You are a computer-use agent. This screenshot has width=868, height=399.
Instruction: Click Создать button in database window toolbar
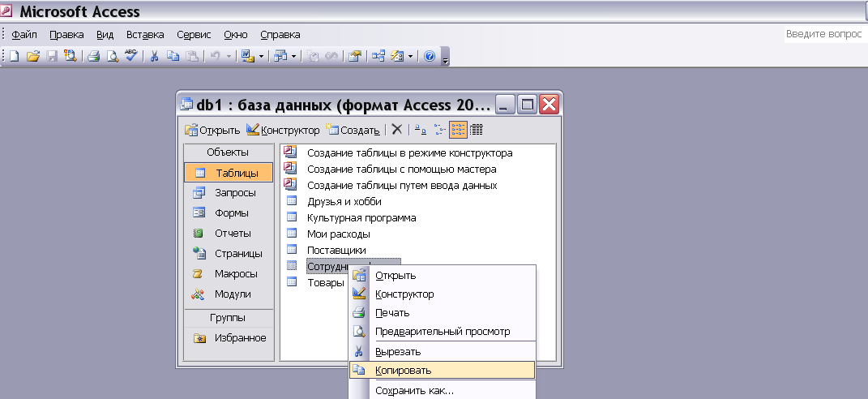click(x=353, y=131)
